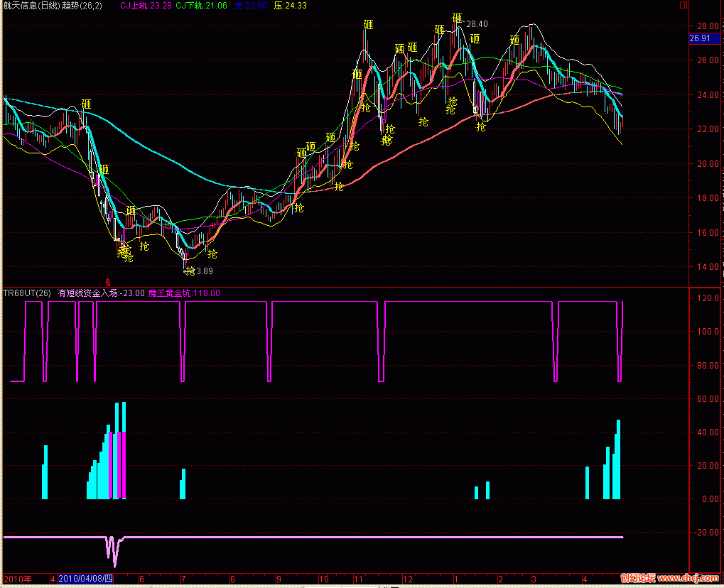Image resolution: width=724 pixels, height=588 pixels.
Task: Click the CJ上轨:23.28 legend value
Action: (146, 6)
